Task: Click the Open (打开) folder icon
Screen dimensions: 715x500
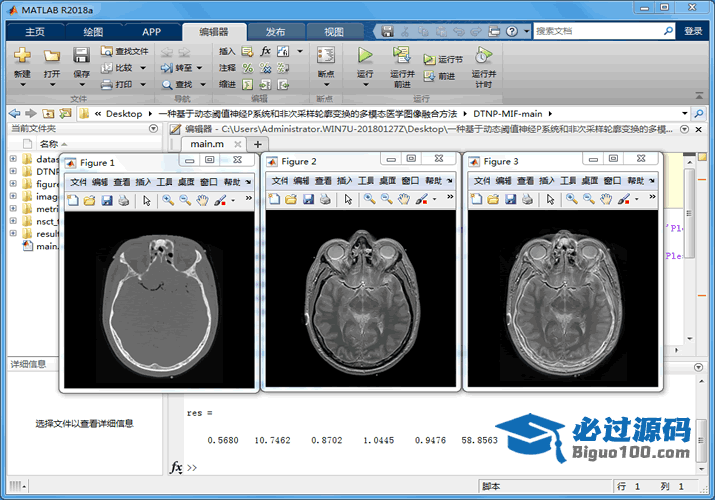Action: click(x=52, y=56)
